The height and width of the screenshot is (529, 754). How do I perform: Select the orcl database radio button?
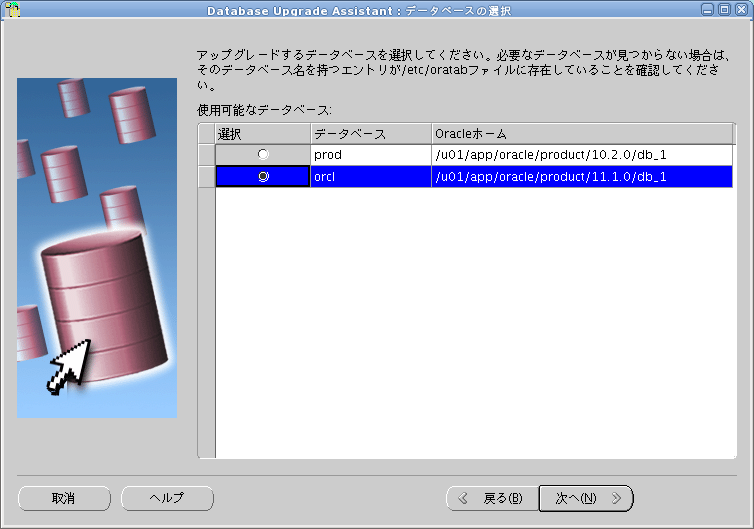263,176
